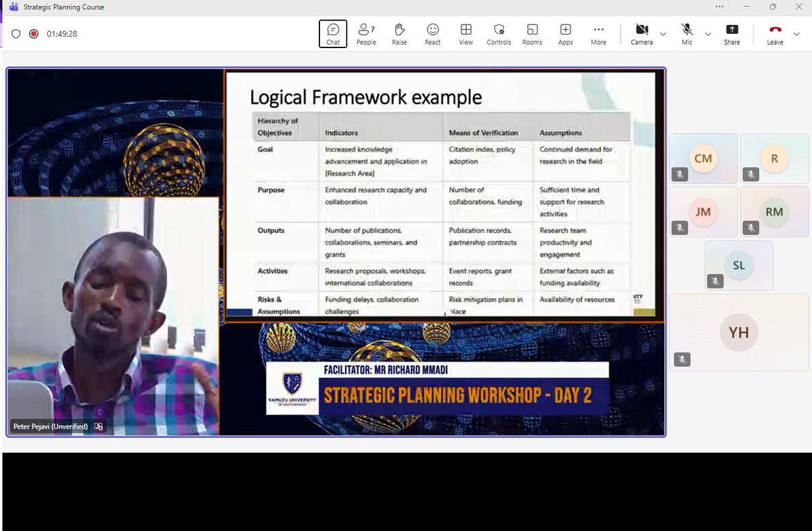Click the meeting timer 01:49:28

(62, 34)
